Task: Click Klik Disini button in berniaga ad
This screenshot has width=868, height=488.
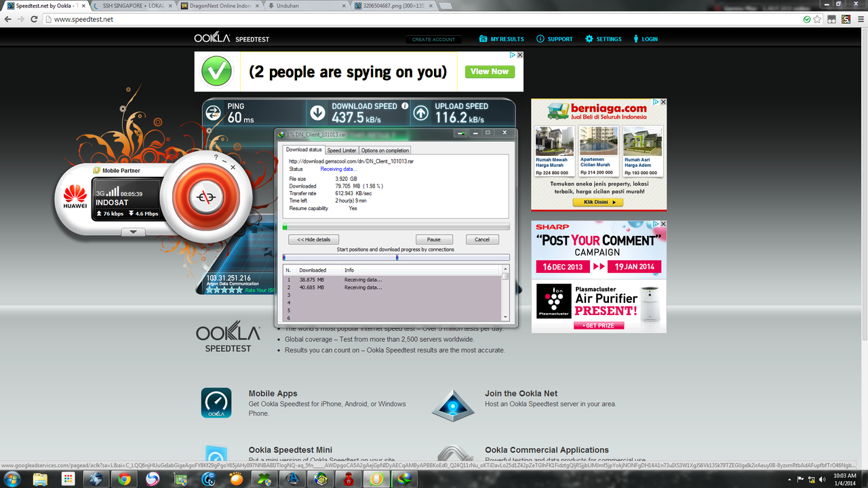Action: 598,202
